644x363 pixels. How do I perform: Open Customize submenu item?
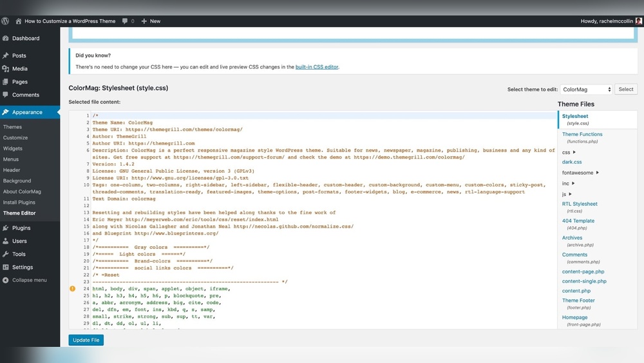tap(15, 138)
